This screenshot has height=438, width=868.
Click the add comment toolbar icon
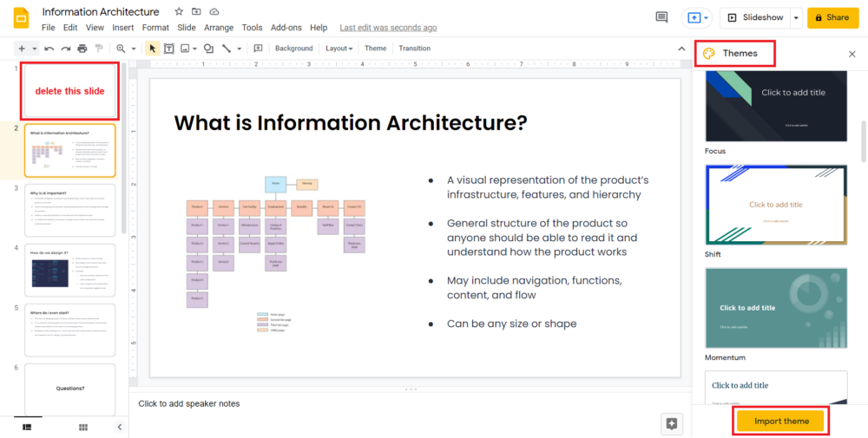(x=258, y=49)
